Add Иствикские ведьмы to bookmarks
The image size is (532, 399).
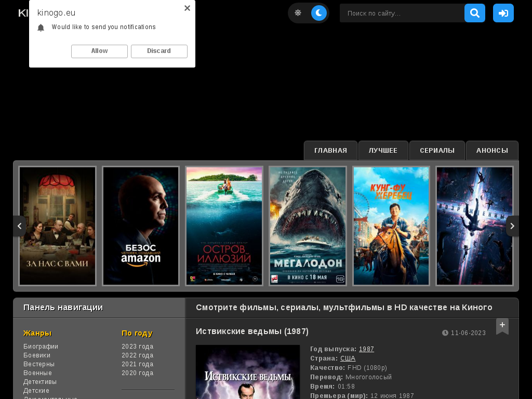pyautogui.click(x=502, y=326)
